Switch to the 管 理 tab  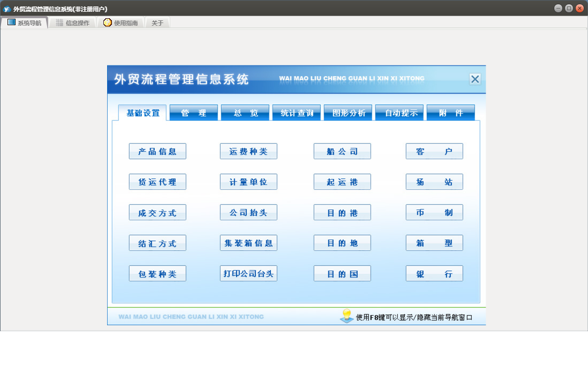click(193, 113)
